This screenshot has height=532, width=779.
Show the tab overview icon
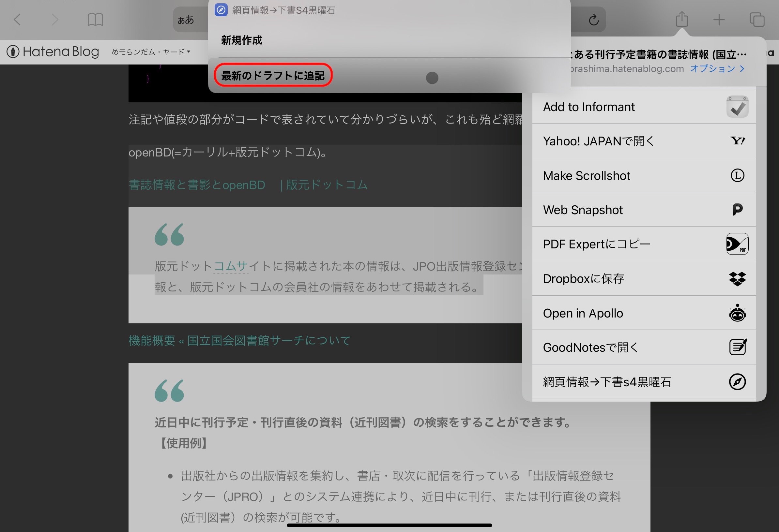(757, 20)
